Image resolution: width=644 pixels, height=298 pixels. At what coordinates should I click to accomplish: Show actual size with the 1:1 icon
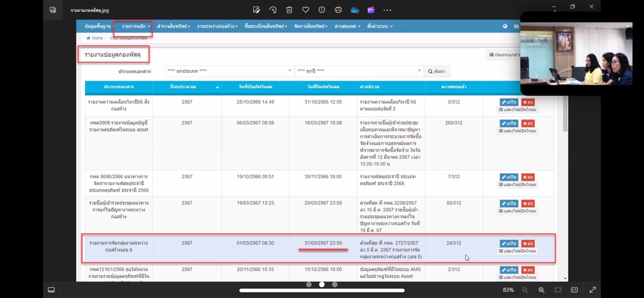pyautogui.click(x=574, y=290)
